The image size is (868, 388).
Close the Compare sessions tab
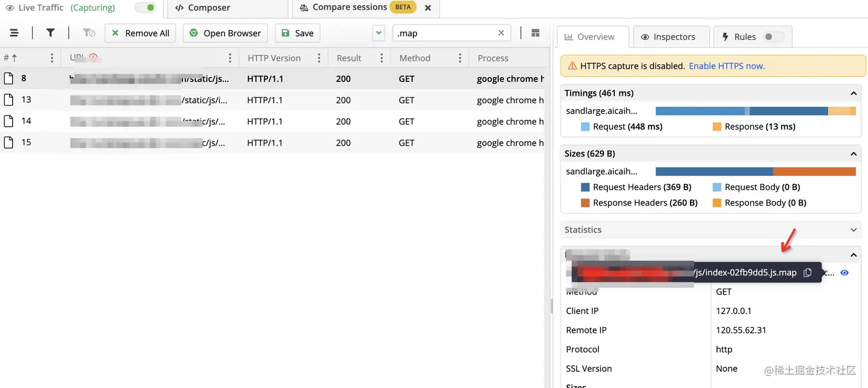(428, 8)
